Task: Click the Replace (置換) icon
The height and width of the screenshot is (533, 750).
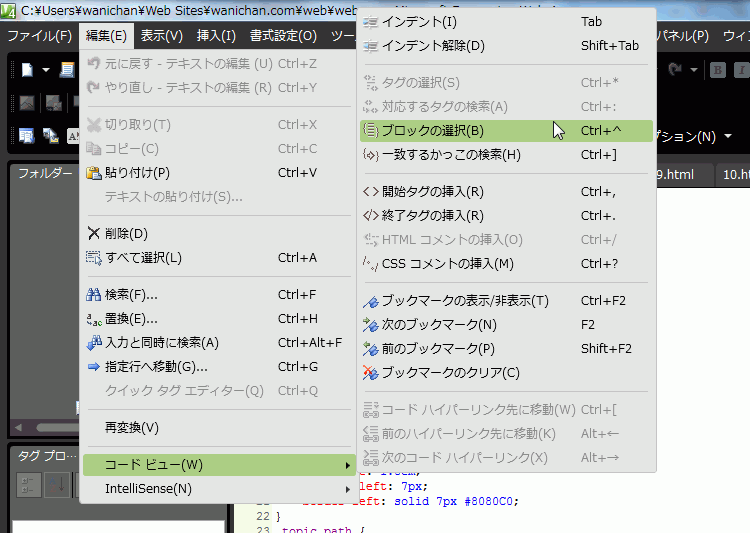Action: click(94, 319)
